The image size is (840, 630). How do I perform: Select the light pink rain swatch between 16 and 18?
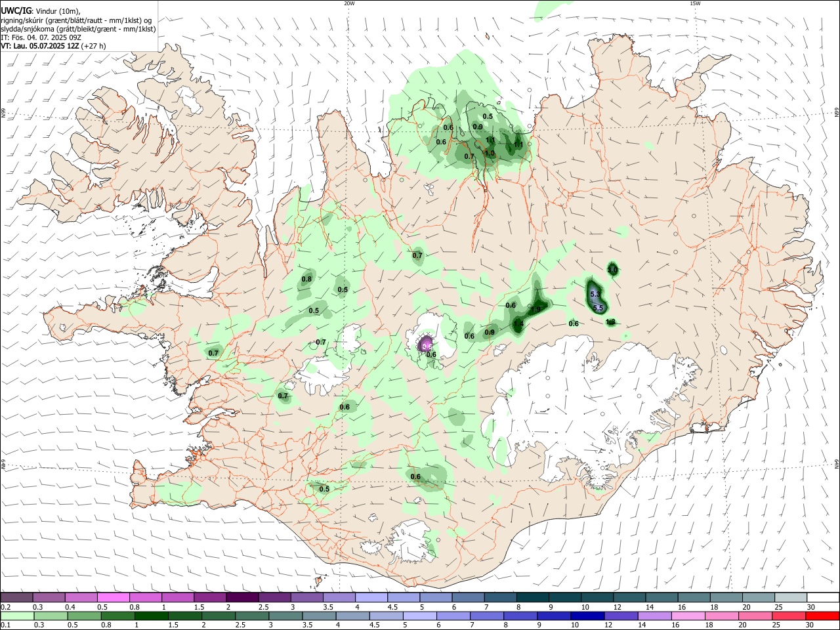click(687, 616)
